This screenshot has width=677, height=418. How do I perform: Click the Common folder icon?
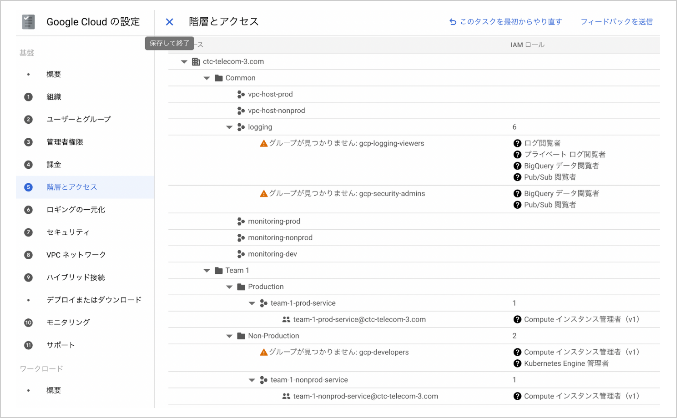coord(218,78)
